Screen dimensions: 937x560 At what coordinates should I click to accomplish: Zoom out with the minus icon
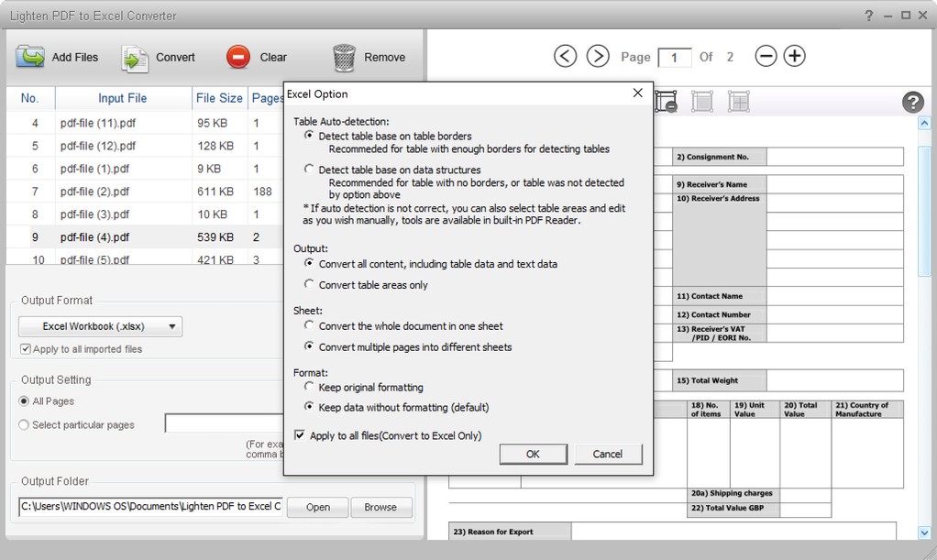tap(766, 56)
